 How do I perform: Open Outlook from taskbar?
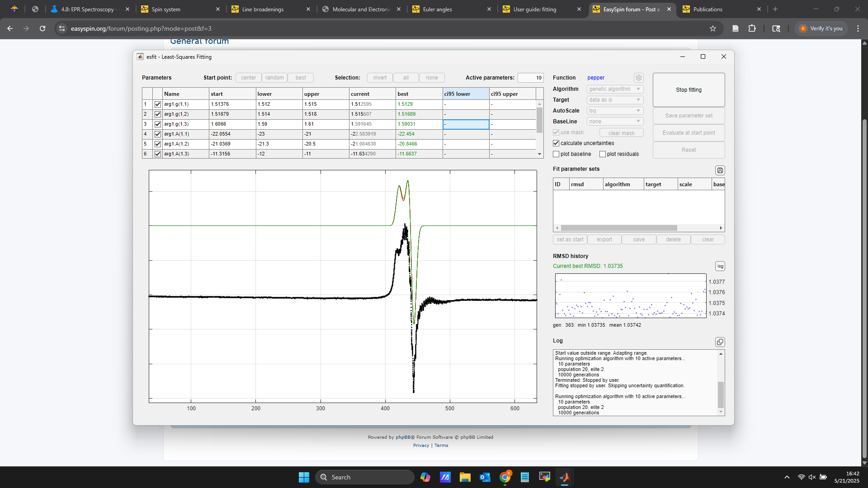(x=485, y=477)
